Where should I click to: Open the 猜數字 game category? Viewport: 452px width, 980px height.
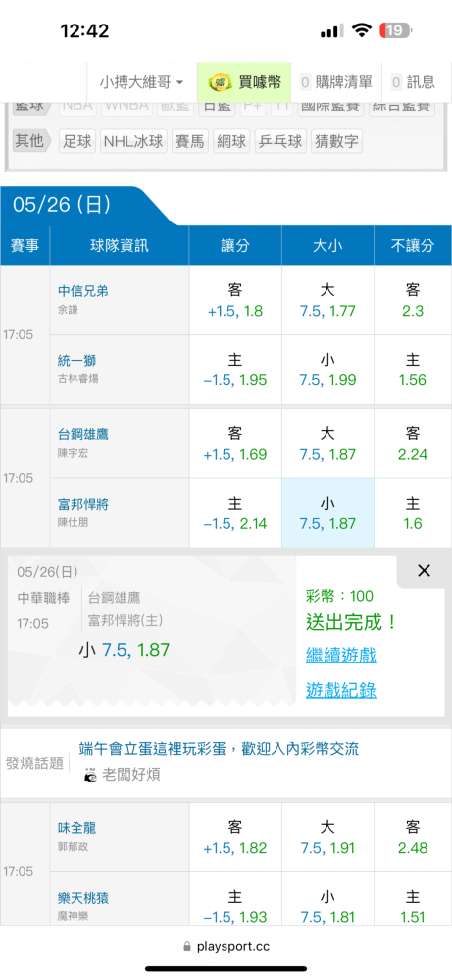(336, 141)
